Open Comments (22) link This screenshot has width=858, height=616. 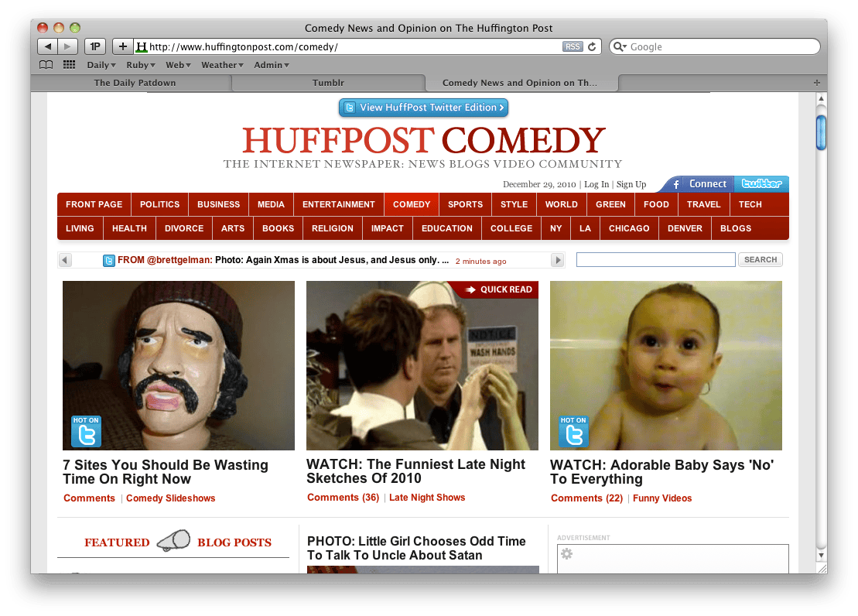click(586, 498)
